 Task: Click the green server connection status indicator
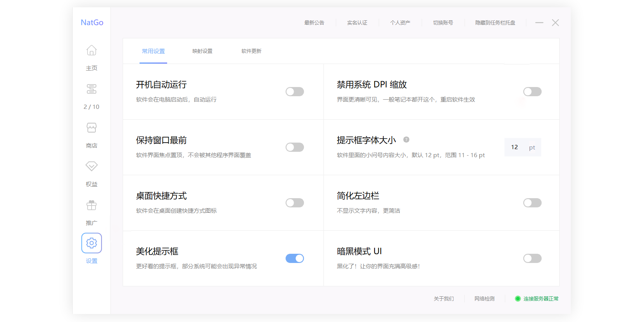pos(517,299)
